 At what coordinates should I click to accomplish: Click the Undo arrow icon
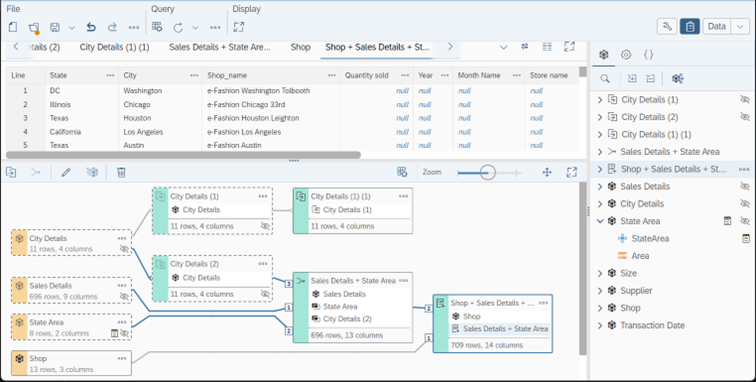91,27
